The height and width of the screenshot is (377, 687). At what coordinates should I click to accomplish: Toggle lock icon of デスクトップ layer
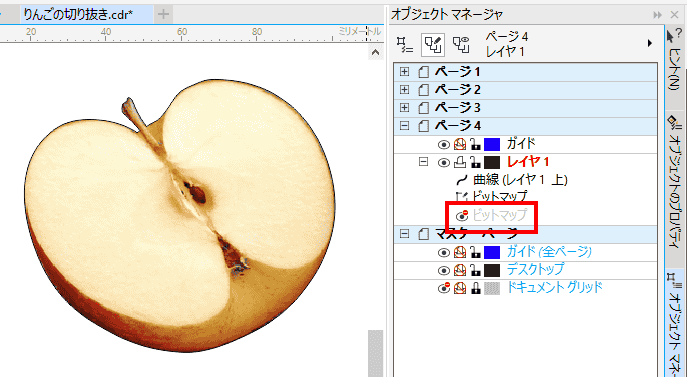475,270
